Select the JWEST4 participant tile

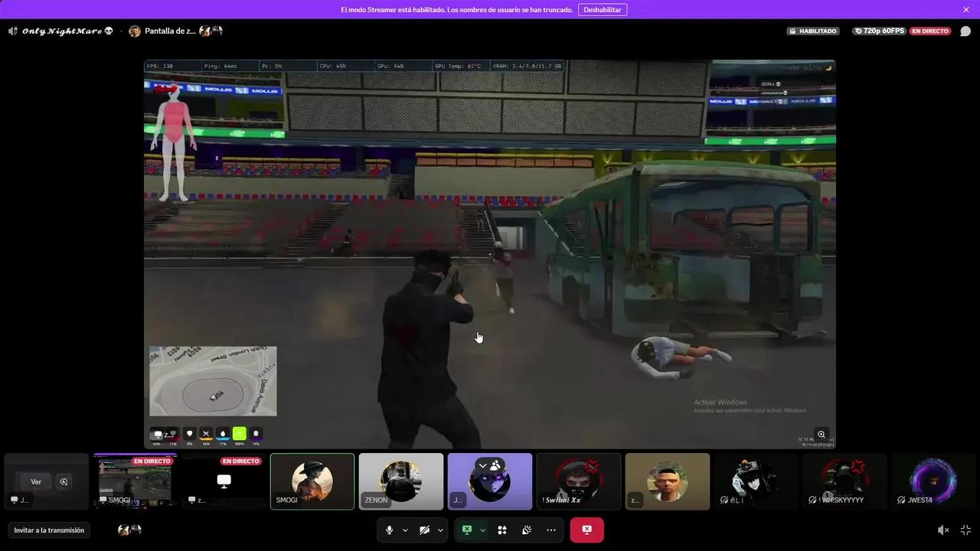click(934, 481)
